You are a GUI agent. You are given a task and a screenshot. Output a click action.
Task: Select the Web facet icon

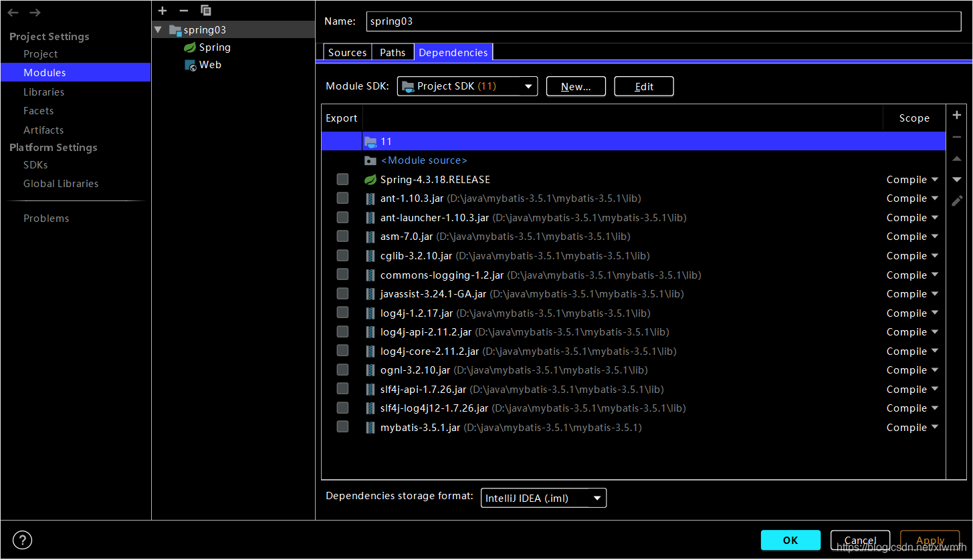pyautogui.click(x=191, y=65)
